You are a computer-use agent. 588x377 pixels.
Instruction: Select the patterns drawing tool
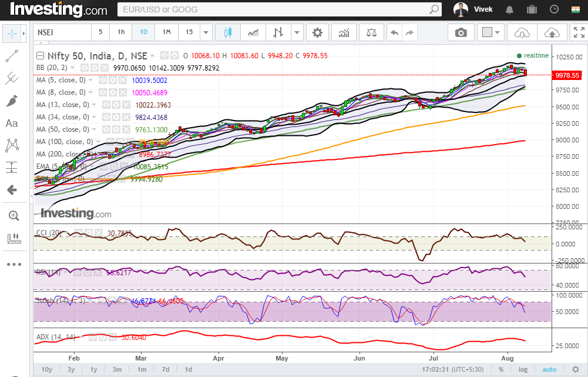12,145
